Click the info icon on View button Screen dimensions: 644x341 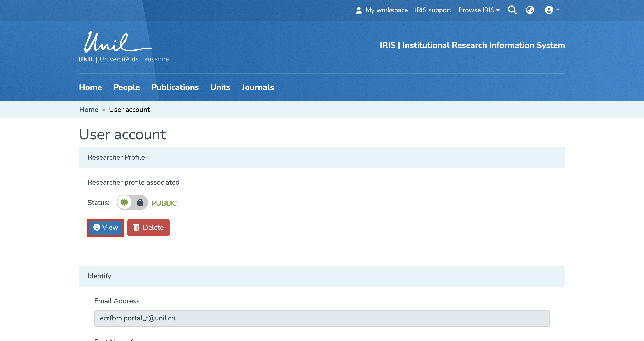coord(97,227)
